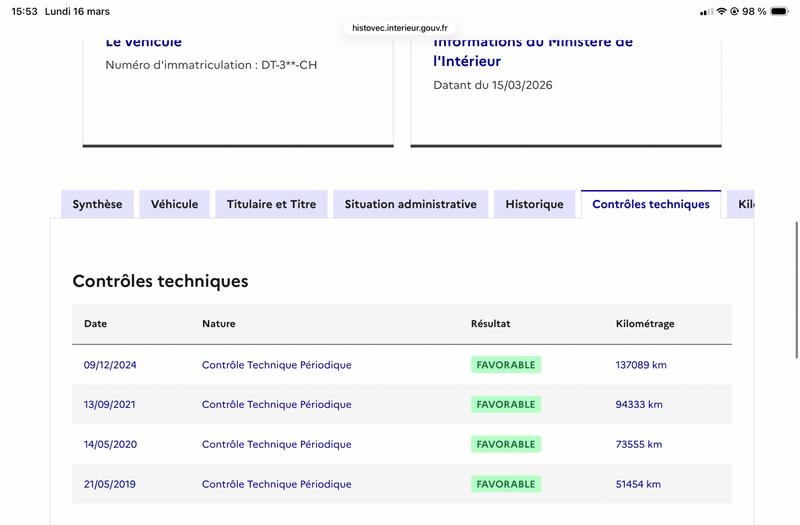The image size is (800, 525).
Task: Go to the Historique tab
Action: [534, 204]
